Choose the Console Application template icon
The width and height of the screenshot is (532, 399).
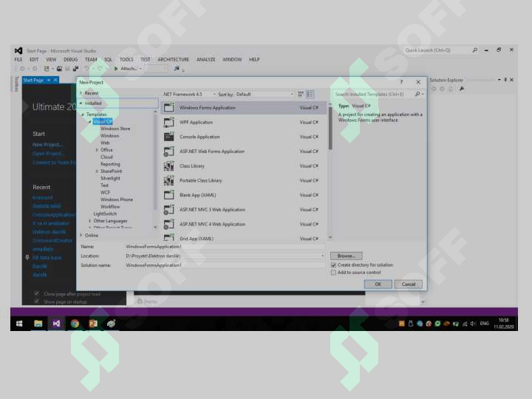tap(168, 137)
